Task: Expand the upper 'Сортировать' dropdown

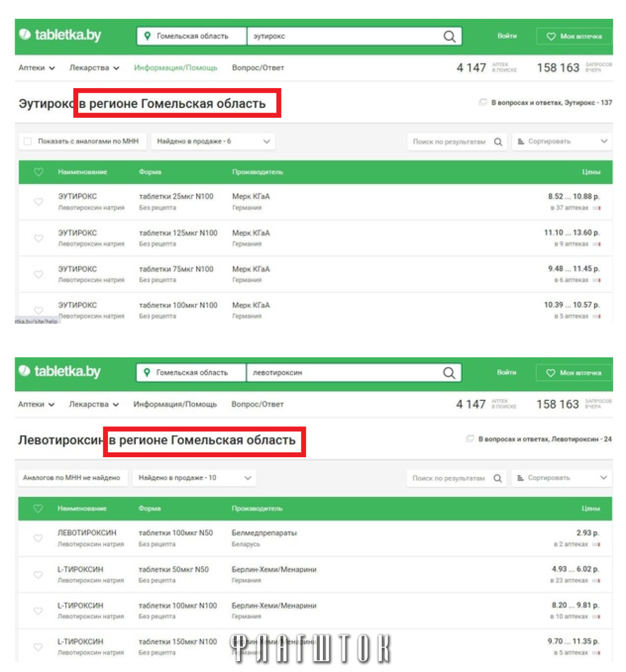Action: [x=562, y=141]
